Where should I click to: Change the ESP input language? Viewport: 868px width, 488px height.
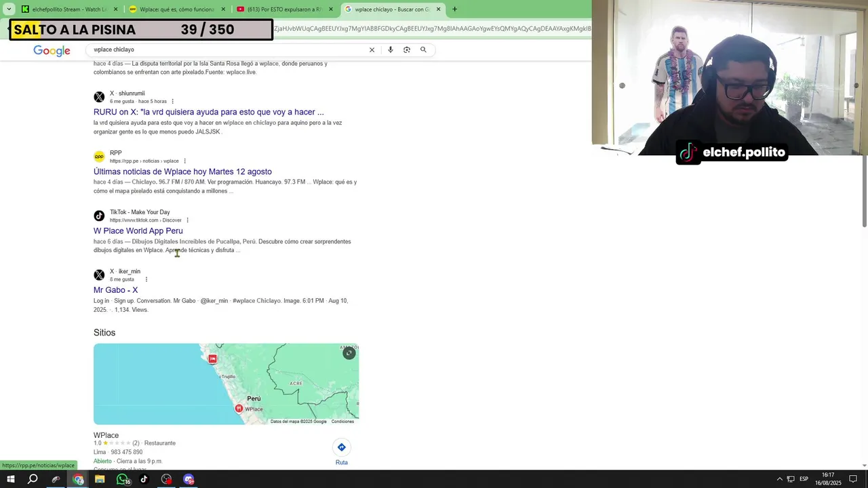[x=804, y=479]
